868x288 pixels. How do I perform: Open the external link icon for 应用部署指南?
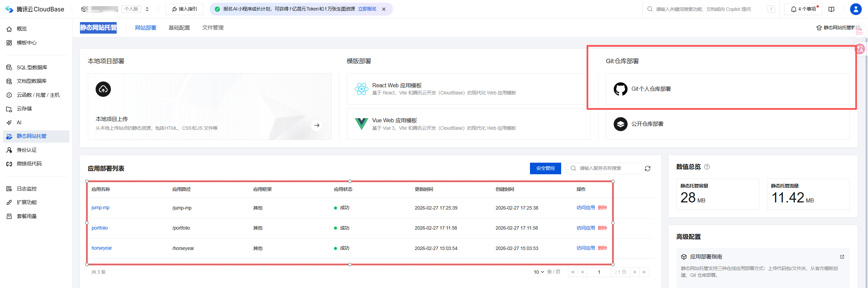(842, 257)
